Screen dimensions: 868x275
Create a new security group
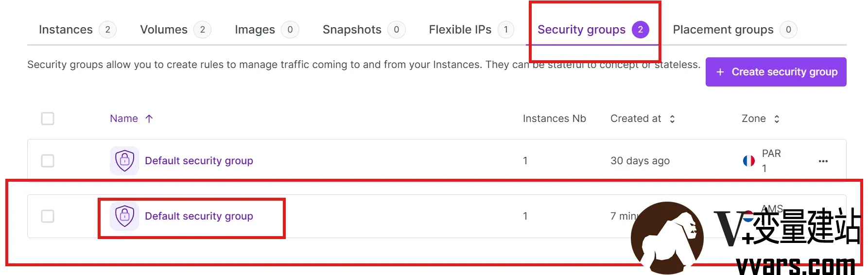(x=776, y=72)
